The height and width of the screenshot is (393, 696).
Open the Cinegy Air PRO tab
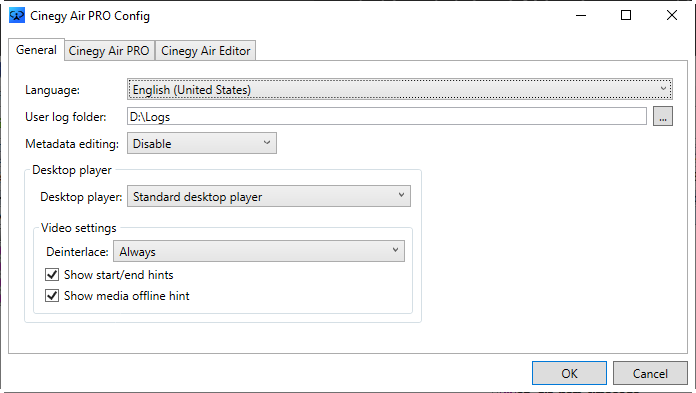[x=109, y=51]
